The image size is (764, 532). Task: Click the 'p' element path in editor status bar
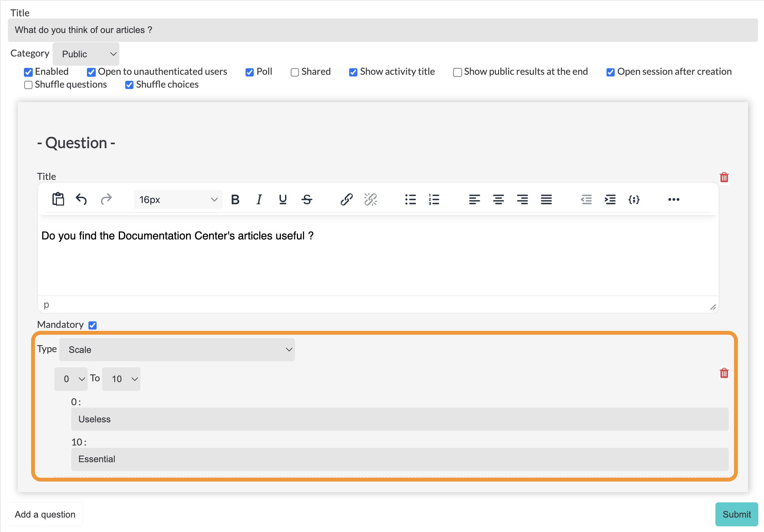click(46, 305)
